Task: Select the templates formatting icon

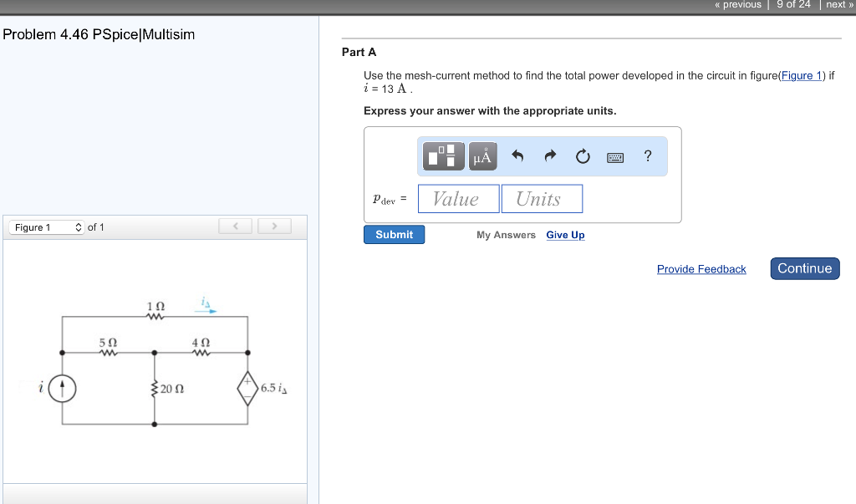Action: [443, 155]
